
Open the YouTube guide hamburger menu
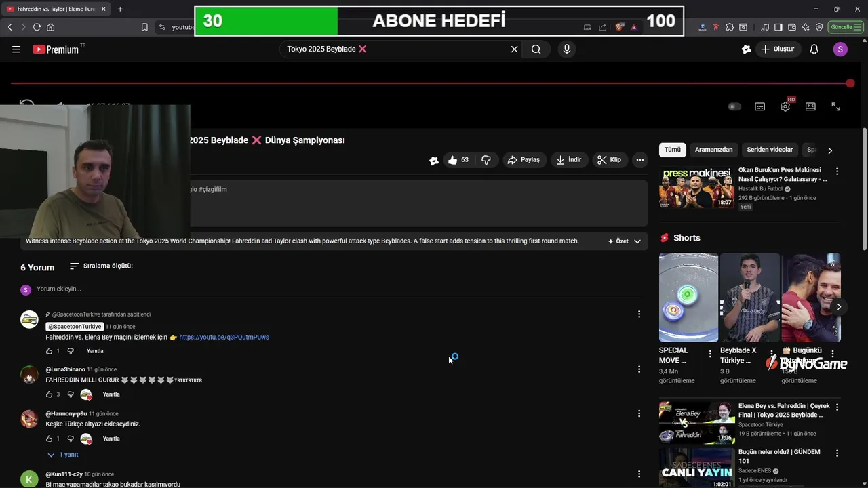pos(16,49)
